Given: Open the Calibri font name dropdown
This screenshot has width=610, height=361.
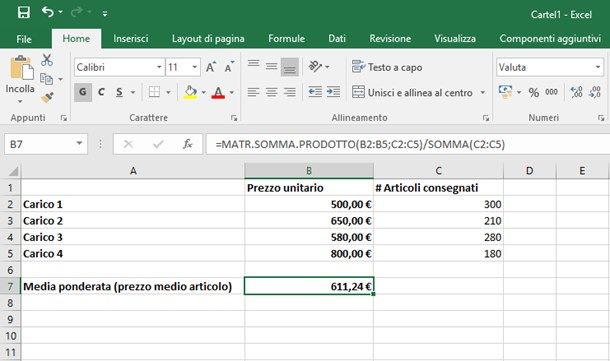Looking at the screenshot, I should point(159,67).
